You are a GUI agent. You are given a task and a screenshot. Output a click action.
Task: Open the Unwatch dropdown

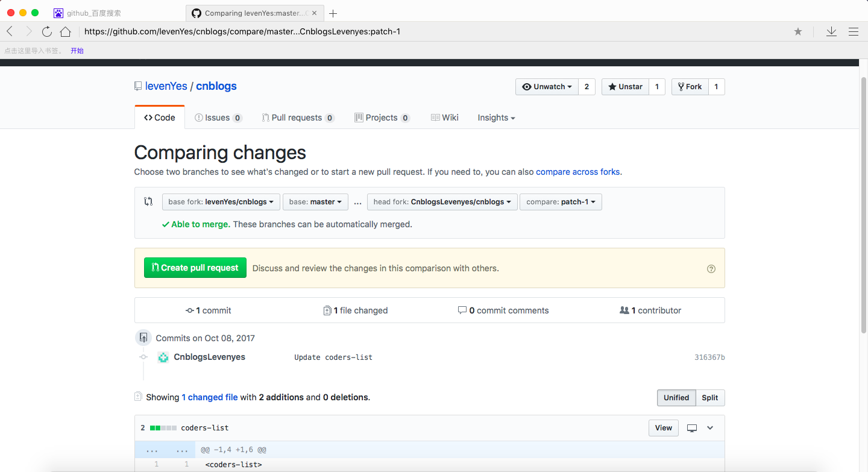point(547,87)
